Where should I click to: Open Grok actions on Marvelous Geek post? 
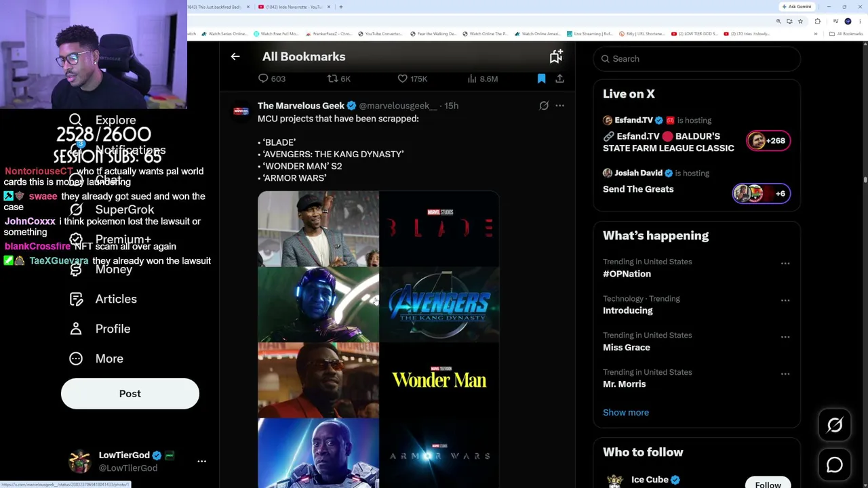544,106
